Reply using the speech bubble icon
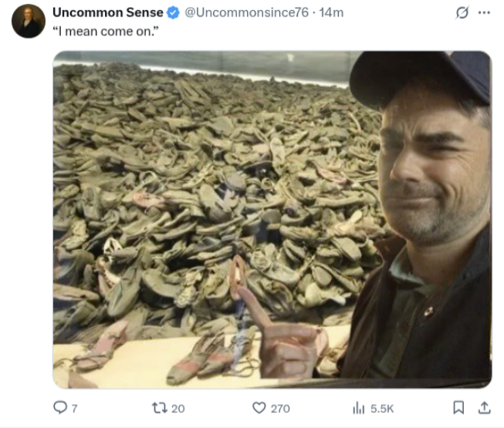The width and height of the screenshot is (504, 428). click(x=60, y=408)
